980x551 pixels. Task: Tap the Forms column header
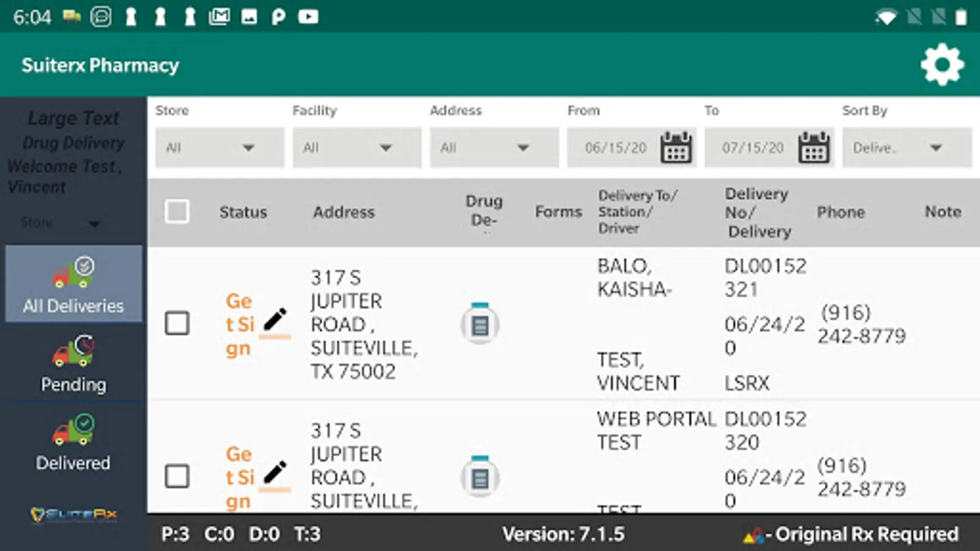559,212
